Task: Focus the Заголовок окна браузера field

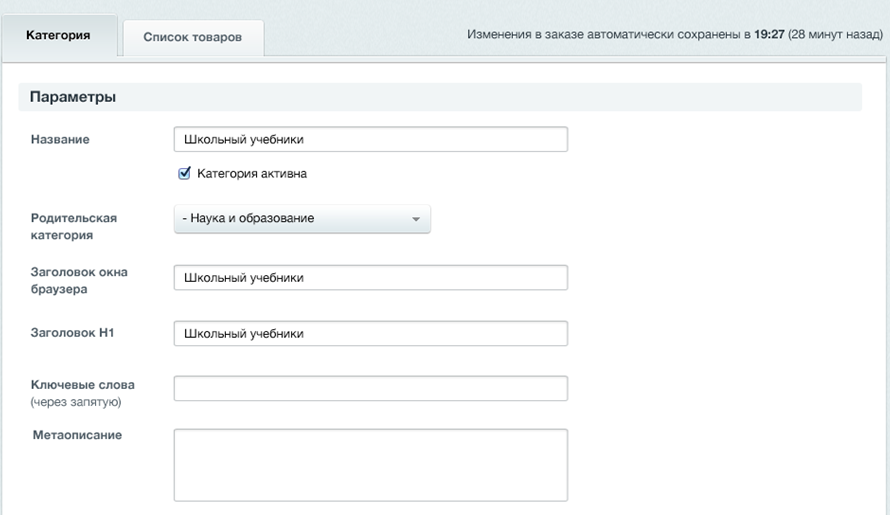Action: [x=370, y=278]
